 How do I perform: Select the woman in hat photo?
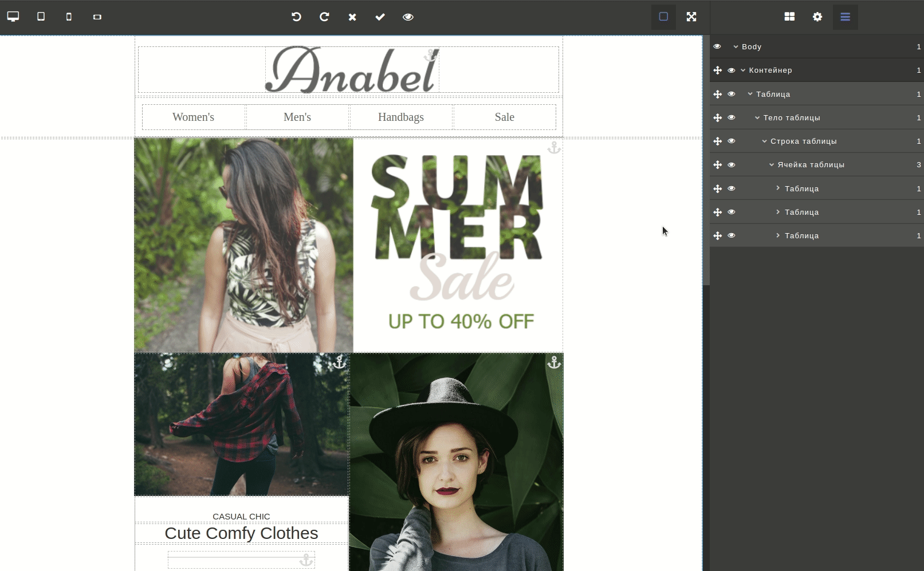tap(457, 462)
